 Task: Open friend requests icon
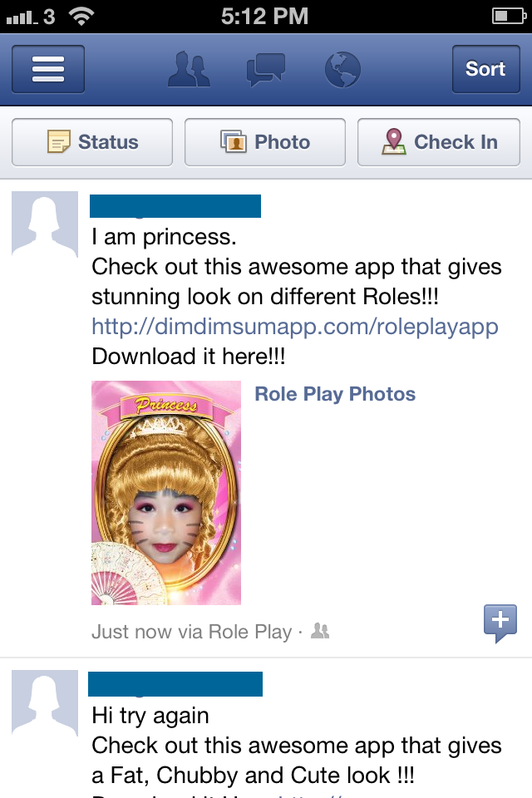[x=189, y=69]
